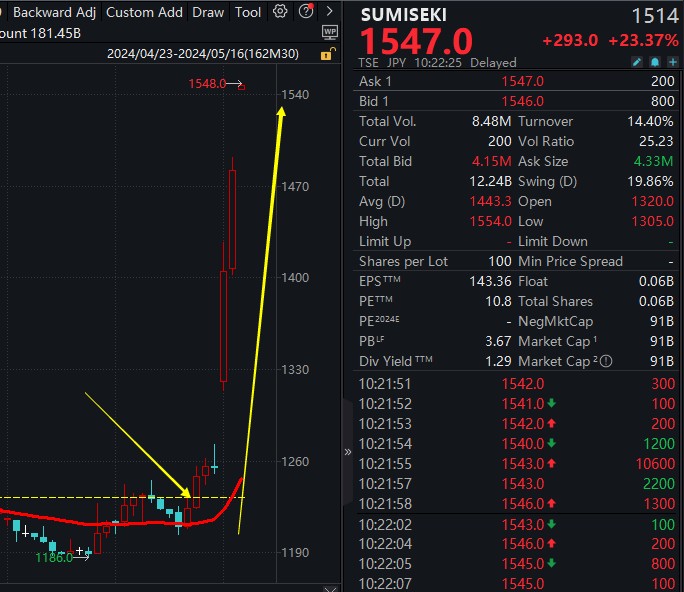Viewport: 684px width, 592px height.
Task: Click Open price 1320.0
Action: (x=653, y=202)
